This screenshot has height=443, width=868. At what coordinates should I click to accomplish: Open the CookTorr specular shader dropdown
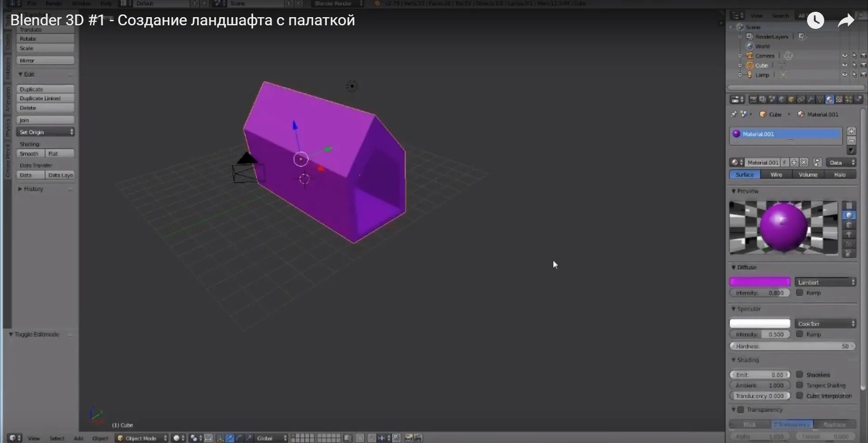point(826,324)
